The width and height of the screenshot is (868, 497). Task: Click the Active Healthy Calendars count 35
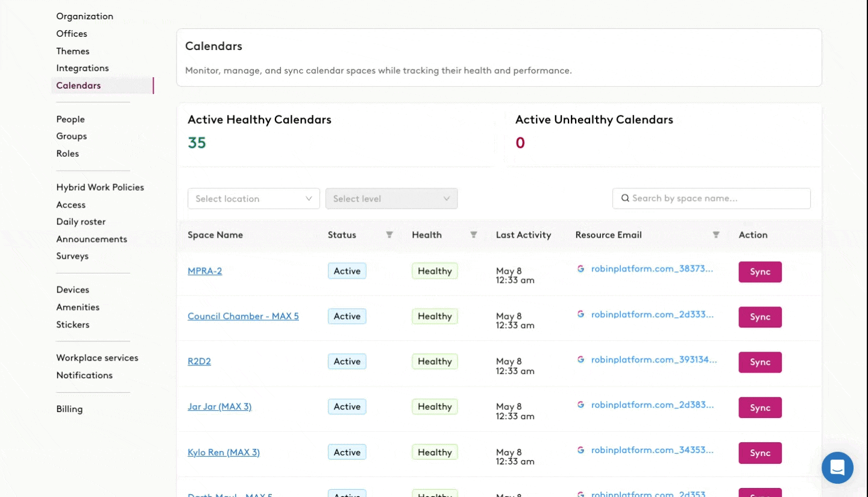coord(197,143)
